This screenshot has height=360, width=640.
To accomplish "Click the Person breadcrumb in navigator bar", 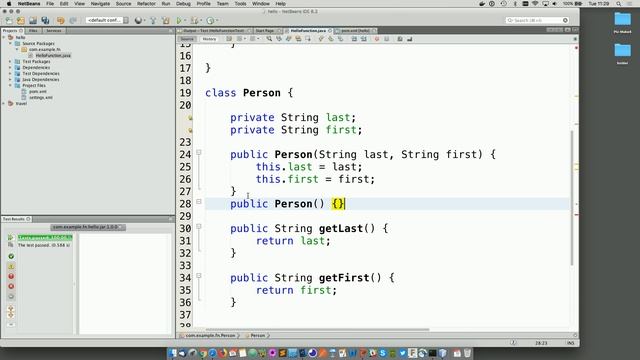I will 258,336.
